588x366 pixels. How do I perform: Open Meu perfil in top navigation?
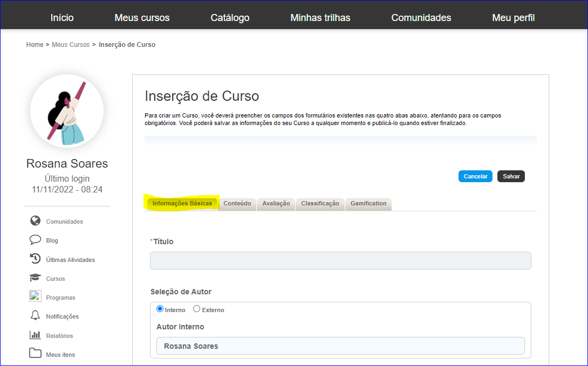click(x=514, y=18)
